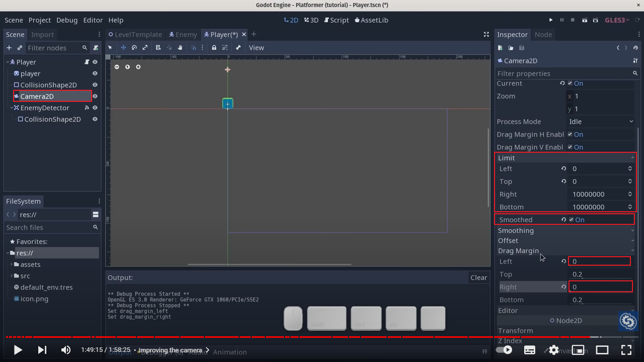Expand the Smoothing section
This screenshot has width=644, height=362.
[x=566, y=230]
